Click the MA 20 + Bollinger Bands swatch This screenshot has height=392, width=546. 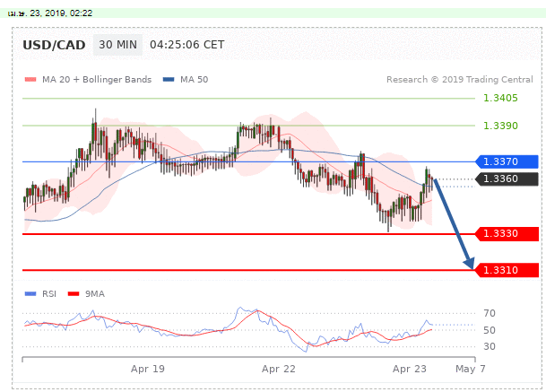pos(30,80)
